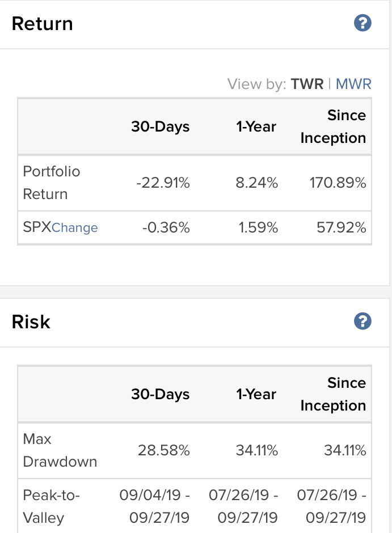Viewport: 392px width, 533px height.
Task: Click the 57.92% SPX since inception value
Action: 342,227
